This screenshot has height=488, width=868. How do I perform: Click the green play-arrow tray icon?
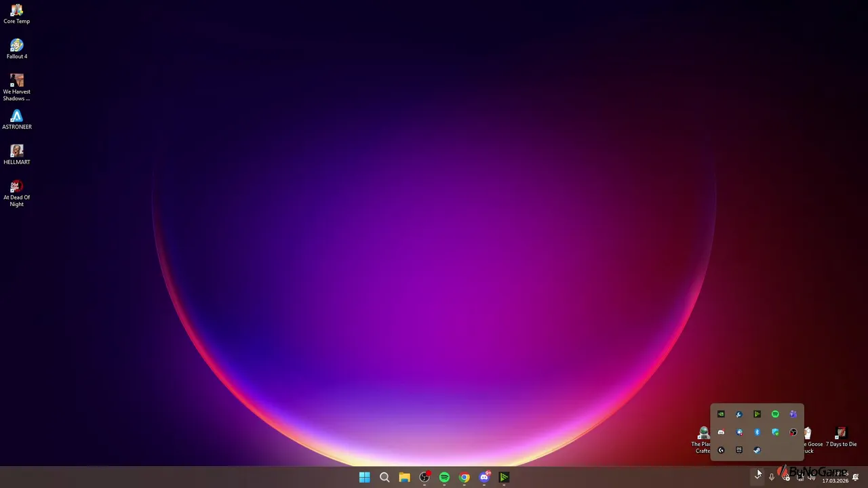click(x=757, y=414)
